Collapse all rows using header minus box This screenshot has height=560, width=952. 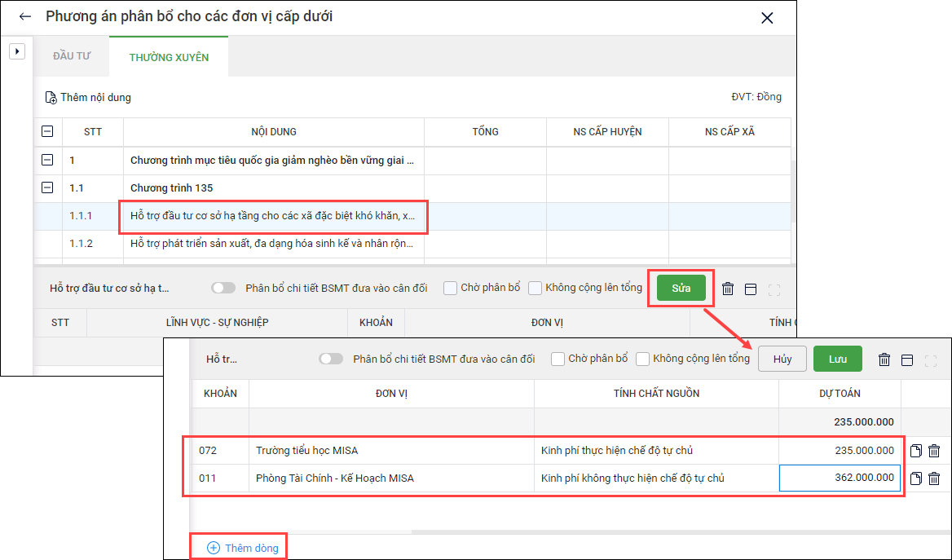(47, 132)
